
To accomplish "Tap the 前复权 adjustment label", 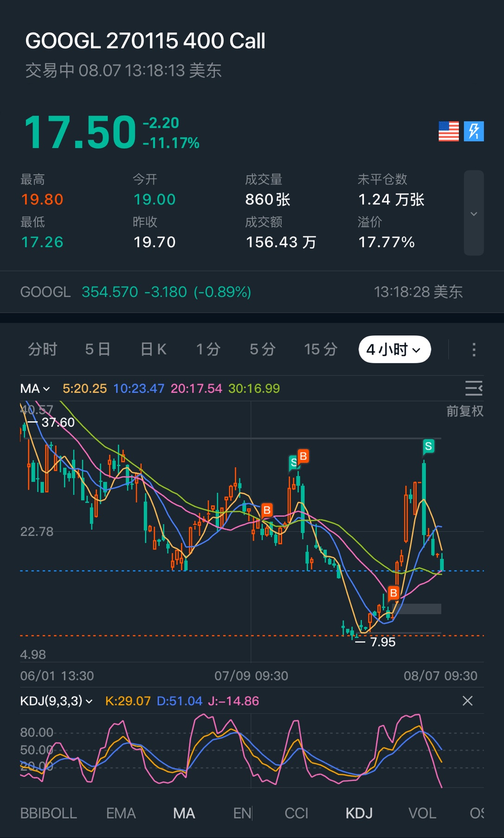I will (465, 411).
